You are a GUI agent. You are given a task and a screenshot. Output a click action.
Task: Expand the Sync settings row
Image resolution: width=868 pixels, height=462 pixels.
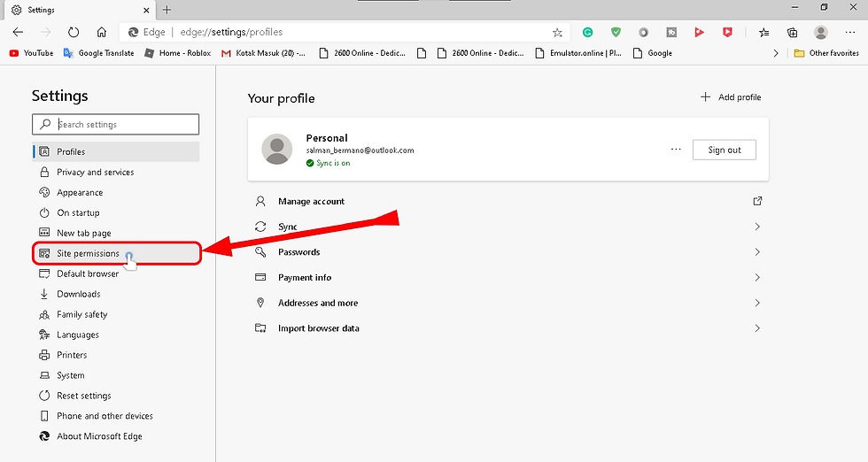pyautogui.click(x=508, y=227)
